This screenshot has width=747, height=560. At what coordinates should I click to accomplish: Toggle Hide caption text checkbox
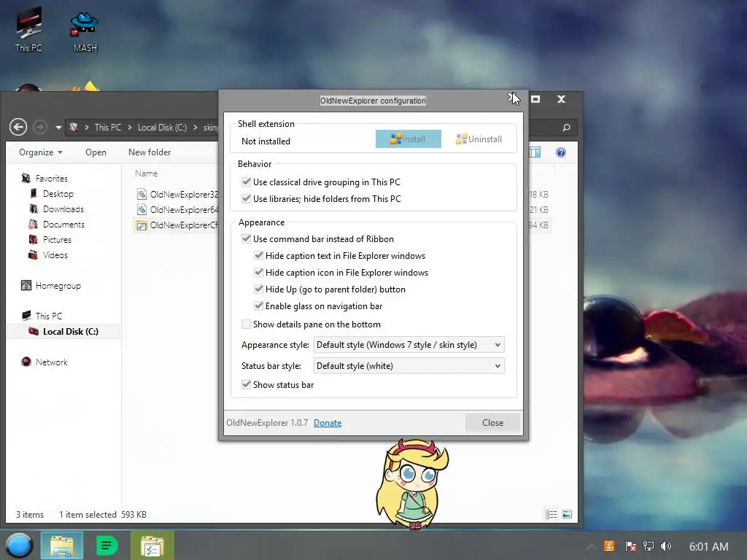tap(259, 255)
